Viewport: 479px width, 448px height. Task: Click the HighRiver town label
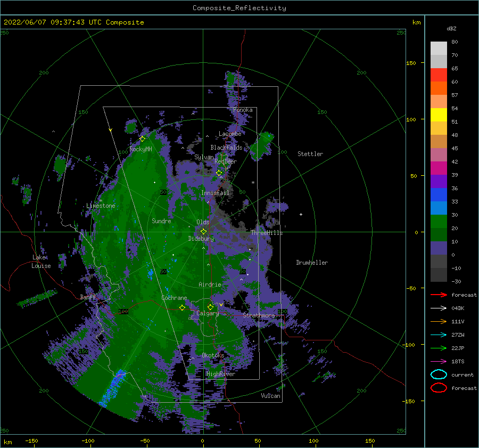coord(220,374)
